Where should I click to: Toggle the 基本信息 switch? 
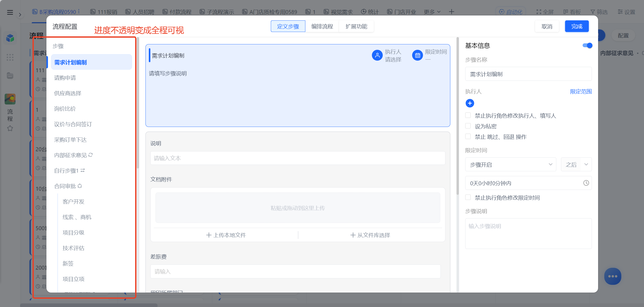point(587,45)
